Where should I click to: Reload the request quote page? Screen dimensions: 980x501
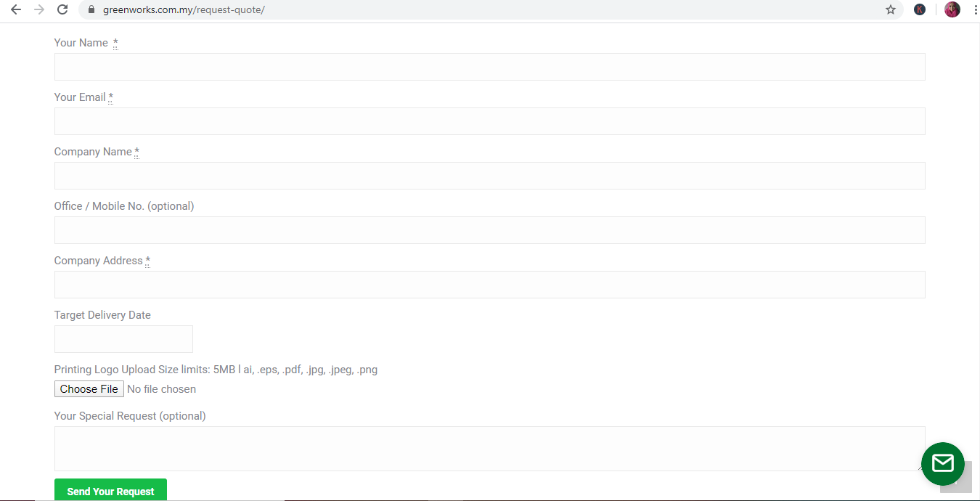pos(63,9)
